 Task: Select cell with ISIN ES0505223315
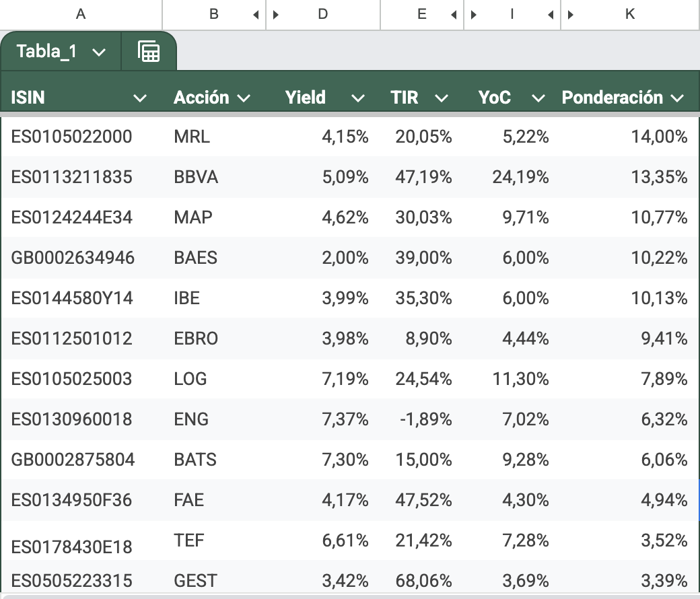(81, 577)
